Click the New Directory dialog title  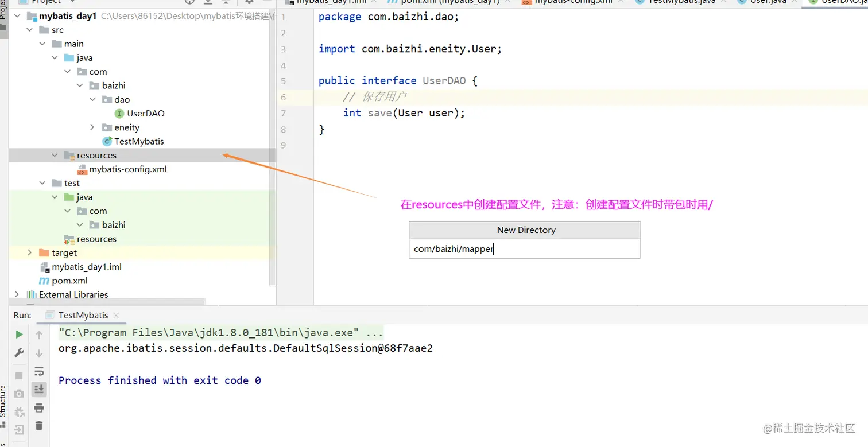526,230
